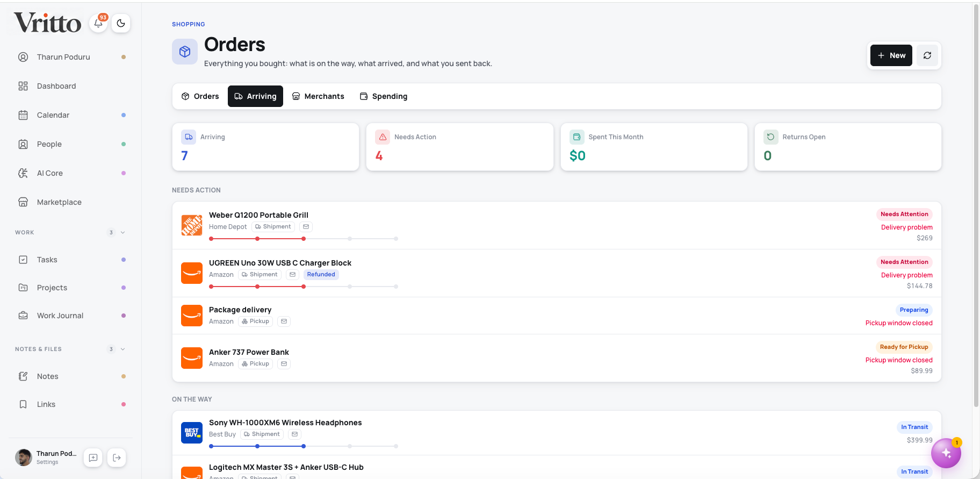Viewport: 980px width, 479px height.
Task: Switch to the Merchants tab
Action: pos(318,96)
